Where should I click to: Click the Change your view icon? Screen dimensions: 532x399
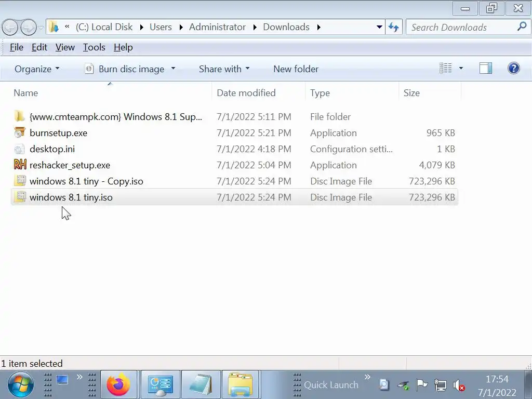[x=445, y=68]
